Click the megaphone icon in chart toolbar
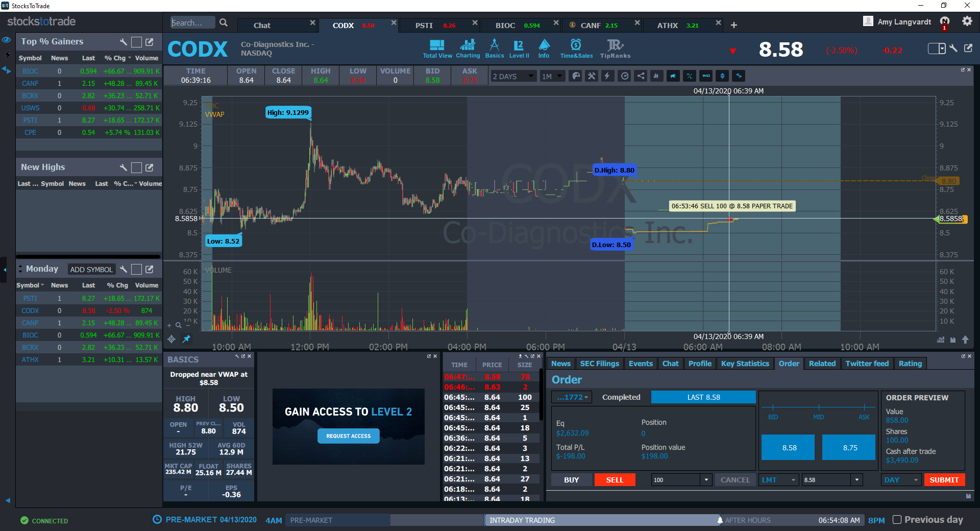 (673, 76)
